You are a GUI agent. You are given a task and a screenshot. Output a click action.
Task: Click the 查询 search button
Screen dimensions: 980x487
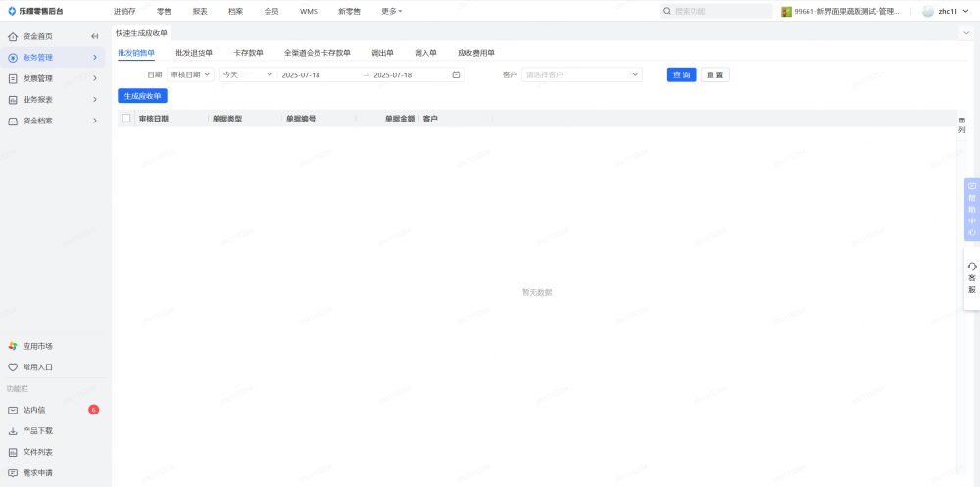[681, 74]
